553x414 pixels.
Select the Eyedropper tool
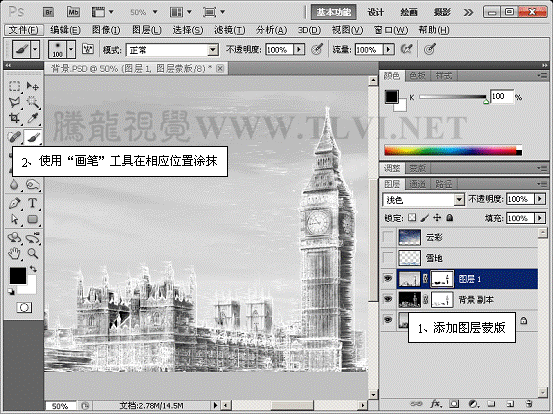click(x=32, y=118)
